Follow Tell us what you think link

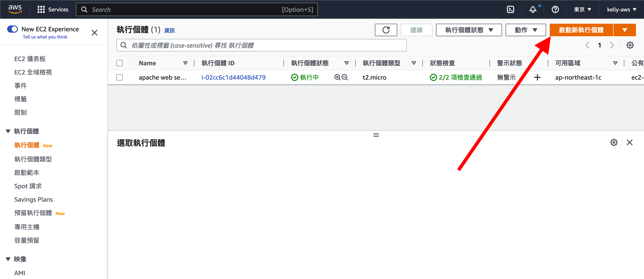point(45,37)
